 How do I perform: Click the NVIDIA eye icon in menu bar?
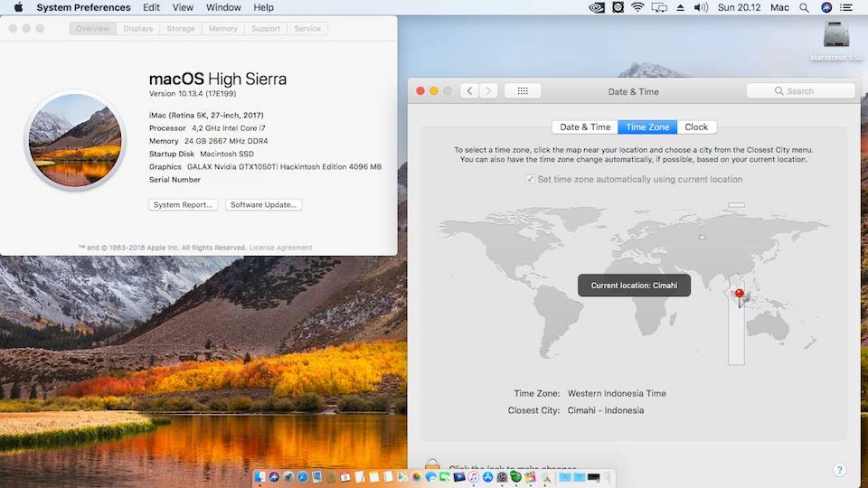(x=597, y=7)
